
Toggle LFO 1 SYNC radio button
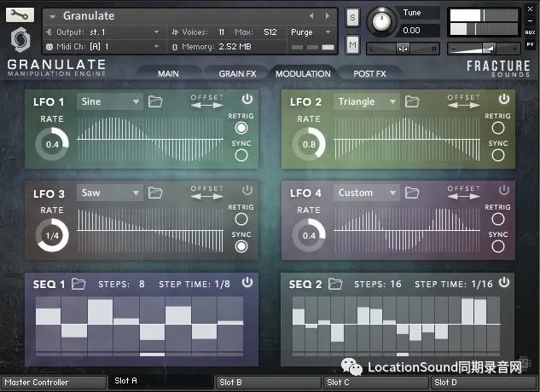[241, 155]
